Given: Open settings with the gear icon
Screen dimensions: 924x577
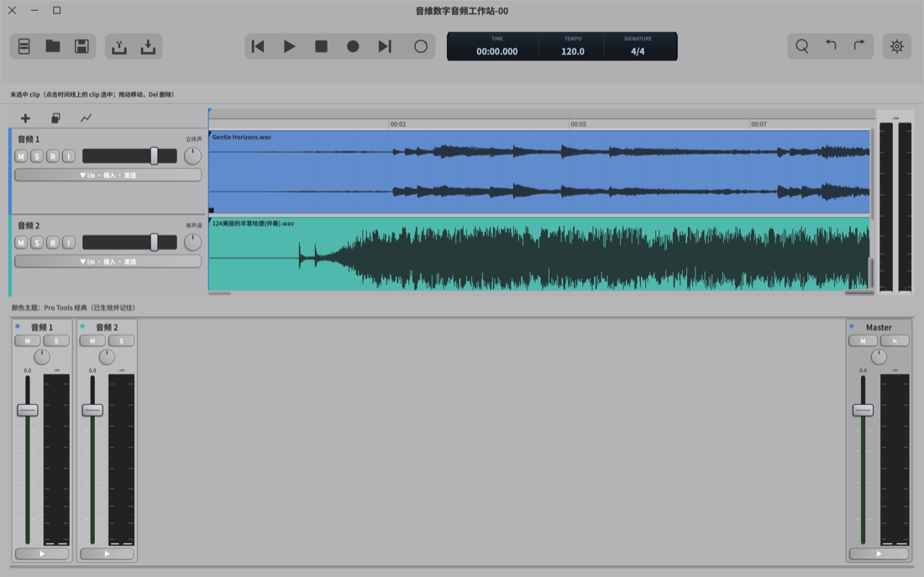Looking at the screenshot, I should (x=897, y=46).
